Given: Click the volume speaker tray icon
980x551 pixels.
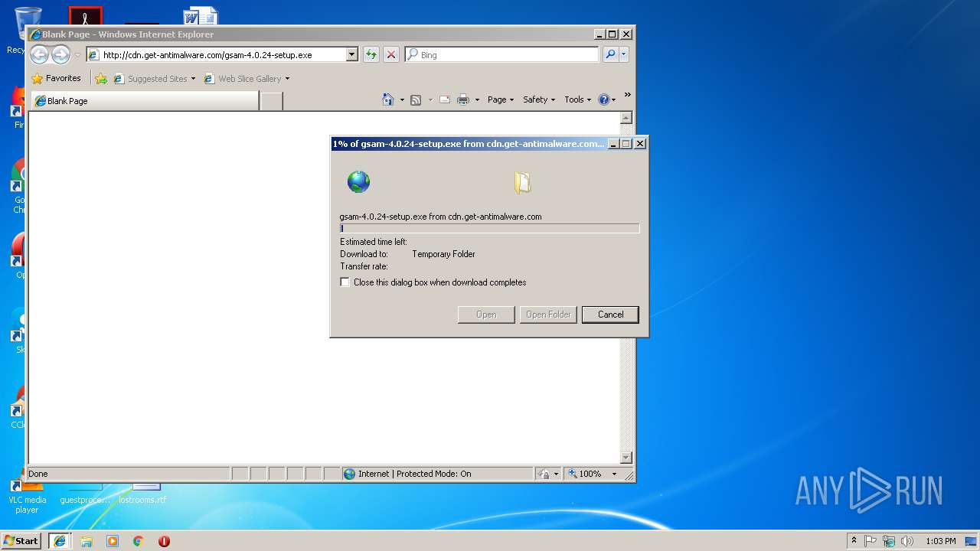Looking at the screenshot, I should click(907, 541).
